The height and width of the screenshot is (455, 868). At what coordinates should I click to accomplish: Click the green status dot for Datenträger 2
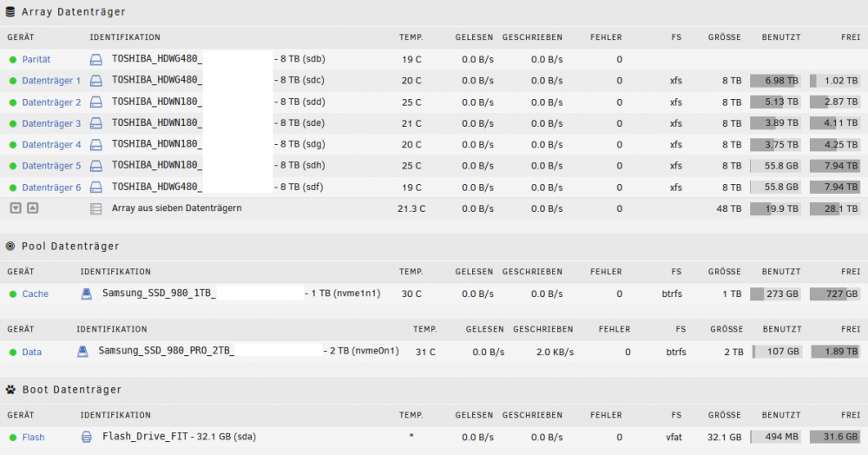13,102
